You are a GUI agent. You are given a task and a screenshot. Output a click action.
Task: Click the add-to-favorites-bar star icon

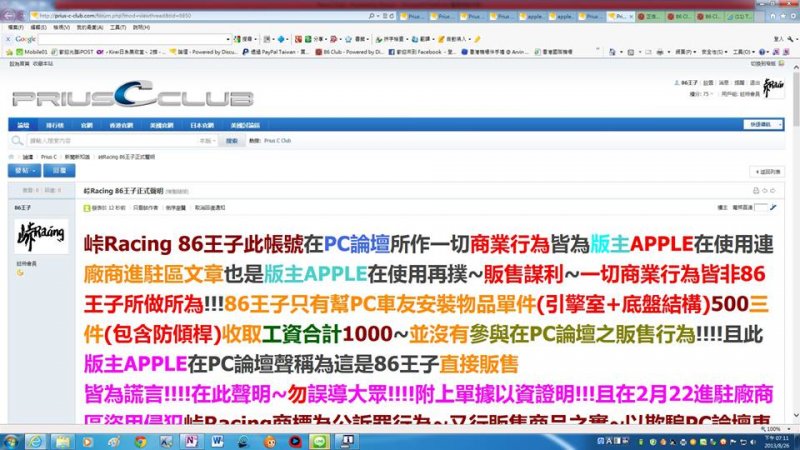point(9,52)
